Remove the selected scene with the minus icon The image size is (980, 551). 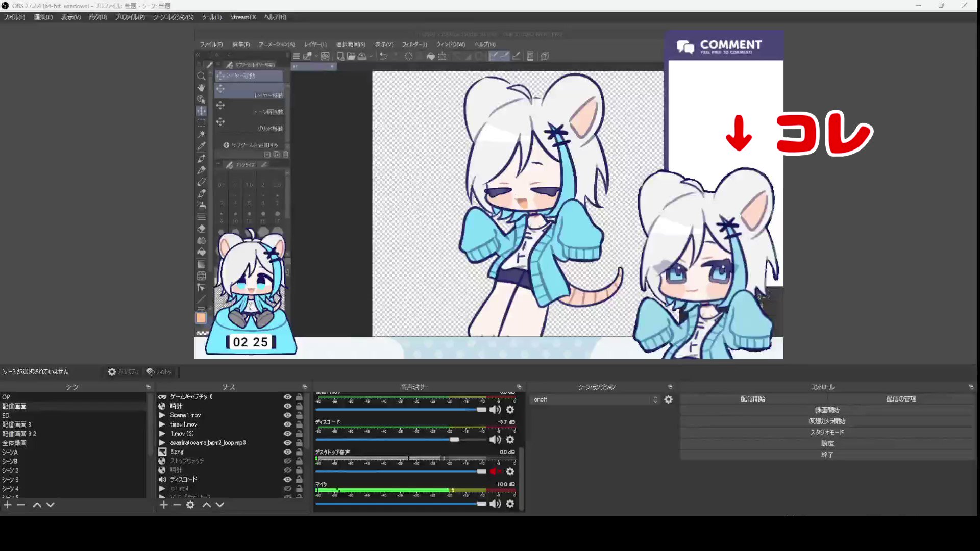point(21,505)
